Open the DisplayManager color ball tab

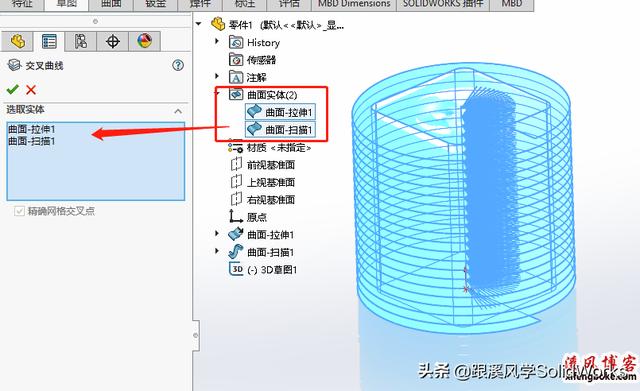[144, 41]
